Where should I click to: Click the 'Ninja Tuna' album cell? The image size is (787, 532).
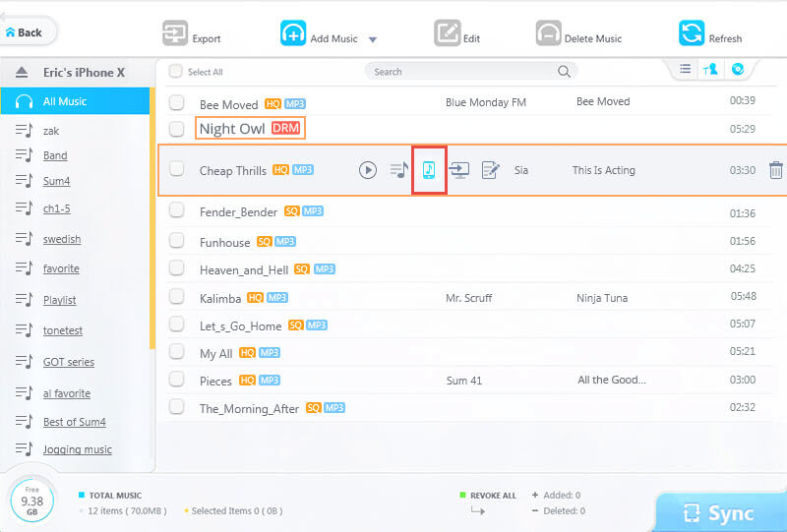click(x=602, y=298)
